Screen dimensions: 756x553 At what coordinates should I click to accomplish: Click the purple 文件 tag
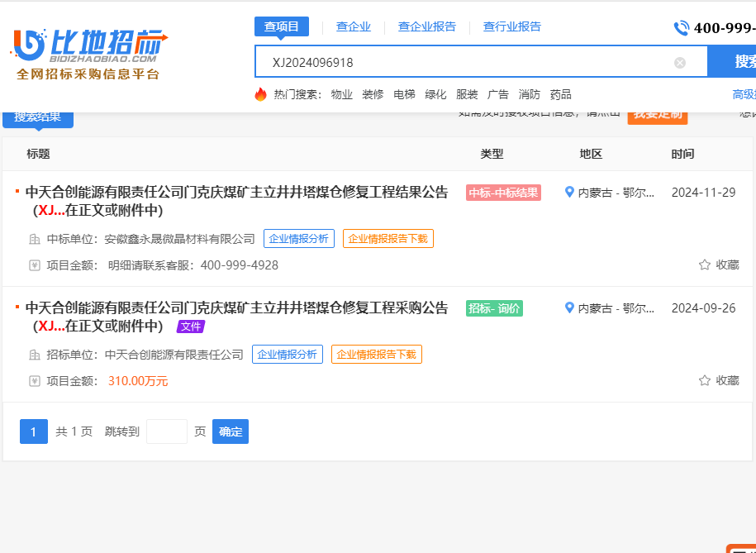(191, 327)
